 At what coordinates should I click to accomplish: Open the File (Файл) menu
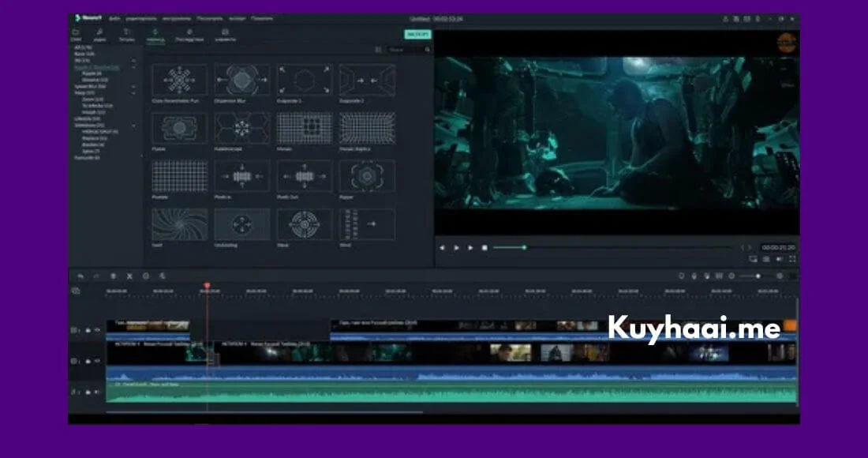point(114,18)
